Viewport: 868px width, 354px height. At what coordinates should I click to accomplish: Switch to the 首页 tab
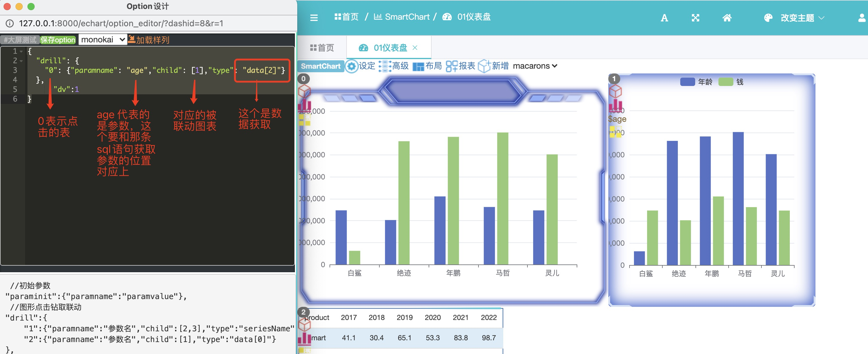[322, 48]
